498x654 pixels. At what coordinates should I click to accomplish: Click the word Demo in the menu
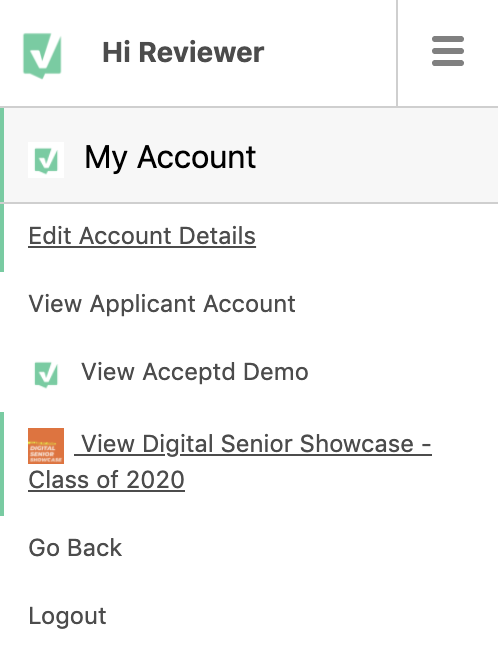(276, 372)
